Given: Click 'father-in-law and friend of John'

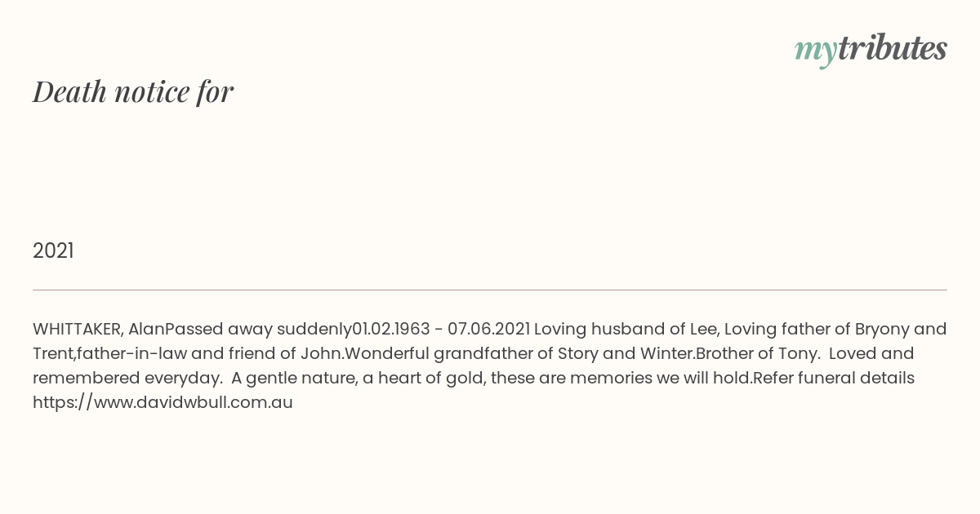Looking at the screenshot, I should (x=209, y=353).
